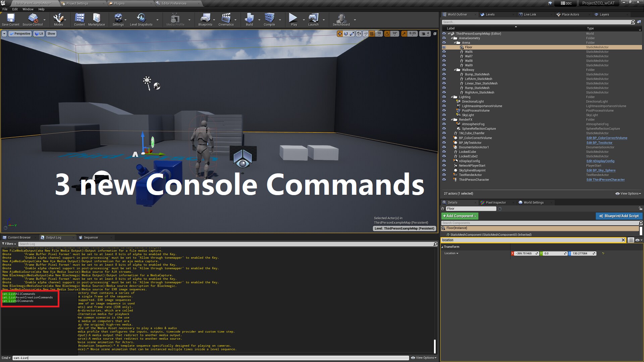Image resolution: width=644 pixels, height=362 pixels.
Task: Toggle Wall6 visibility in the World Outliner
Action: pos(444,52)
